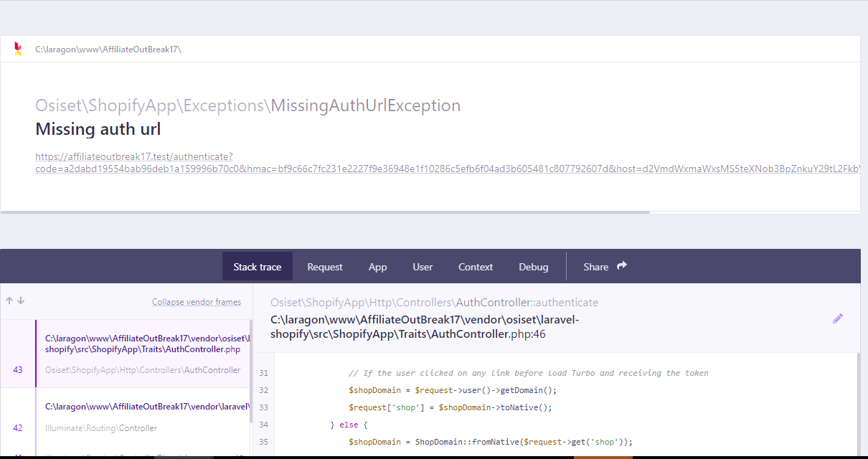The height and width of the screenshot is (459, 868).
Task: Click code line number 31
Action: coord(263,373)
